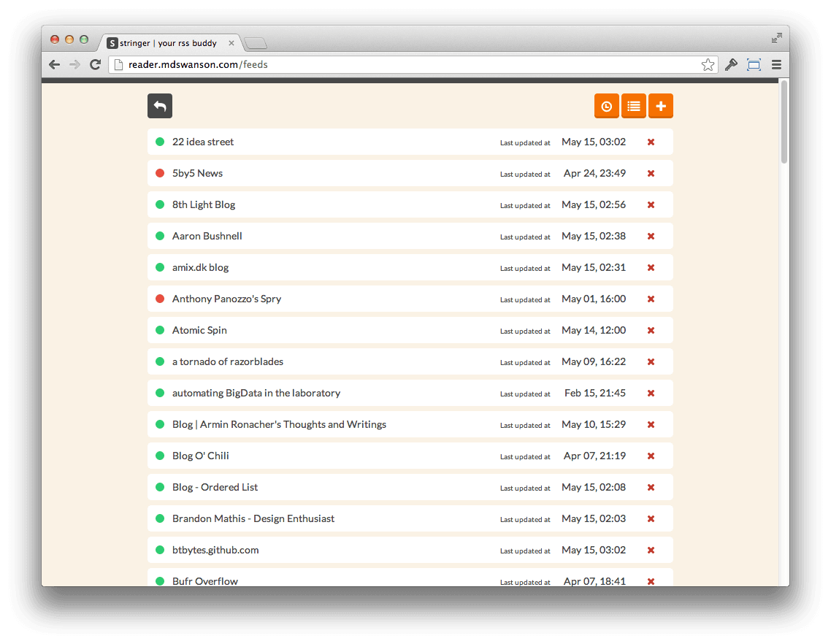Remove the 5by5 News feed
Image resolution: width=831 pixels, height=644 pixels.
[651, 174]
